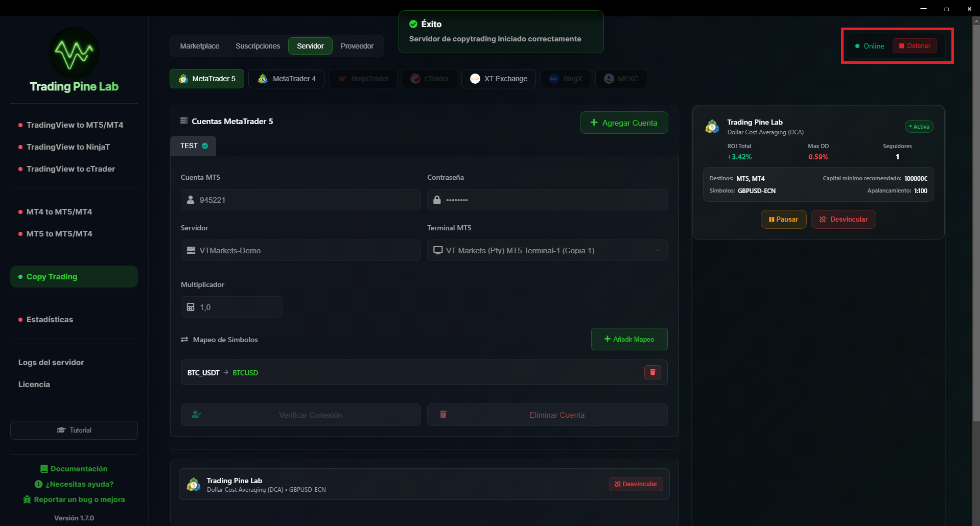Open the Tutorial with graduation cap icon
This screenshot has height=526, width=980.
pyautogui.click(x=74, y=430)
